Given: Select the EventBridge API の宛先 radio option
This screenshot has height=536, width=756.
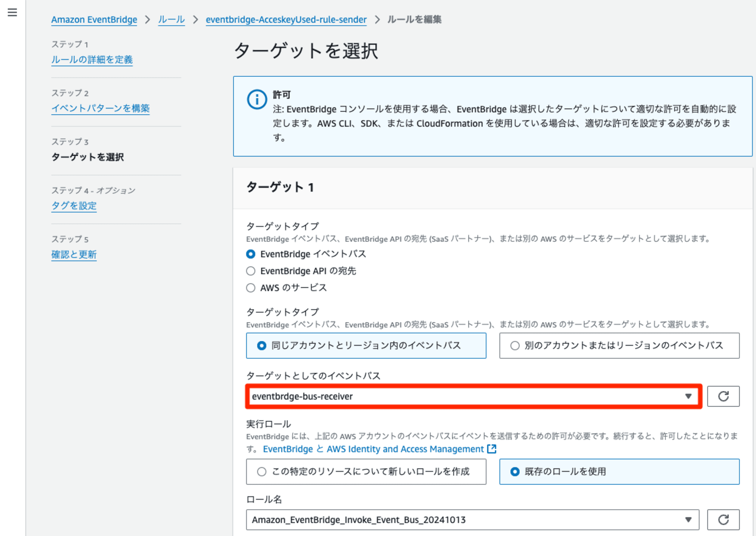Looking at the screenshot, I should coord(251,271).
